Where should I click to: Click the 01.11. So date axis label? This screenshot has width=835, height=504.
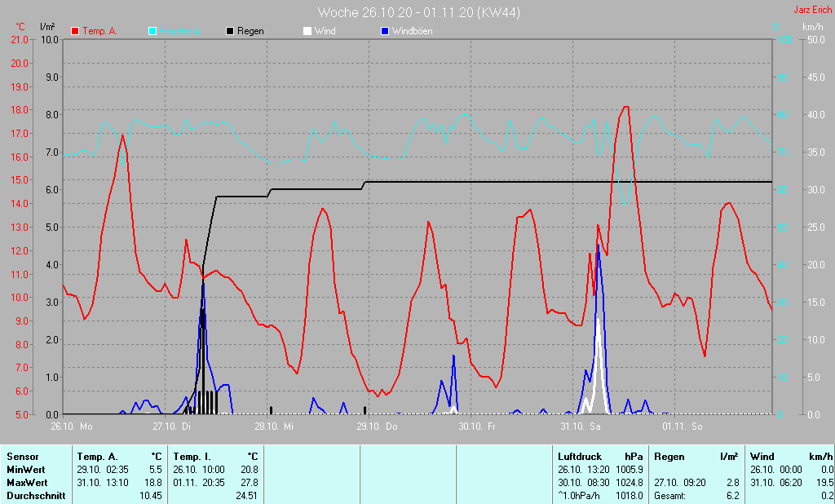[683, 427]
